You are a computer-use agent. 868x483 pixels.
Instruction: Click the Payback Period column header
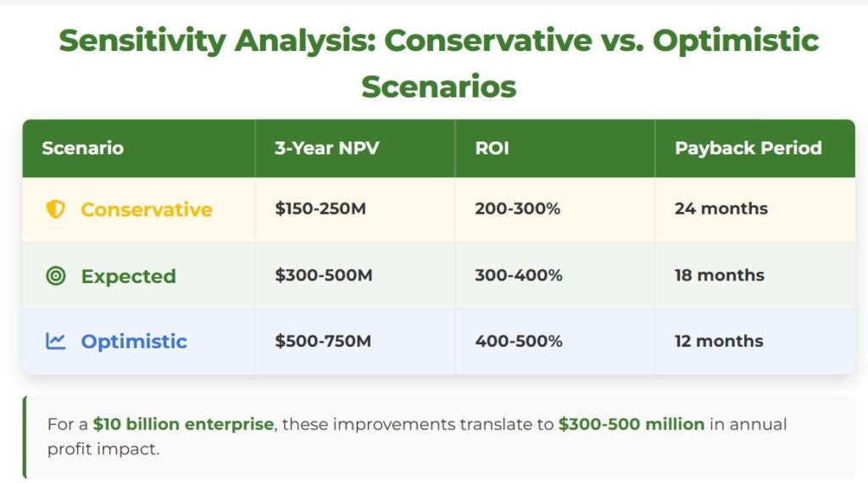tap(748, 148)
